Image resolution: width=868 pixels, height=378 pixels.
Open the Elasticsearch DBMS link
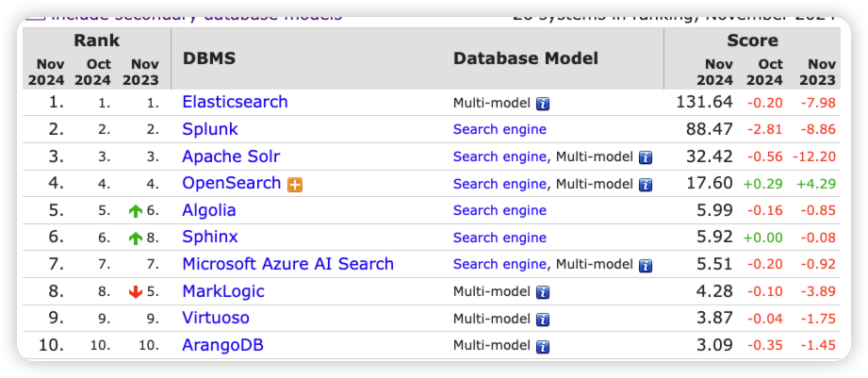click(235, 102)
